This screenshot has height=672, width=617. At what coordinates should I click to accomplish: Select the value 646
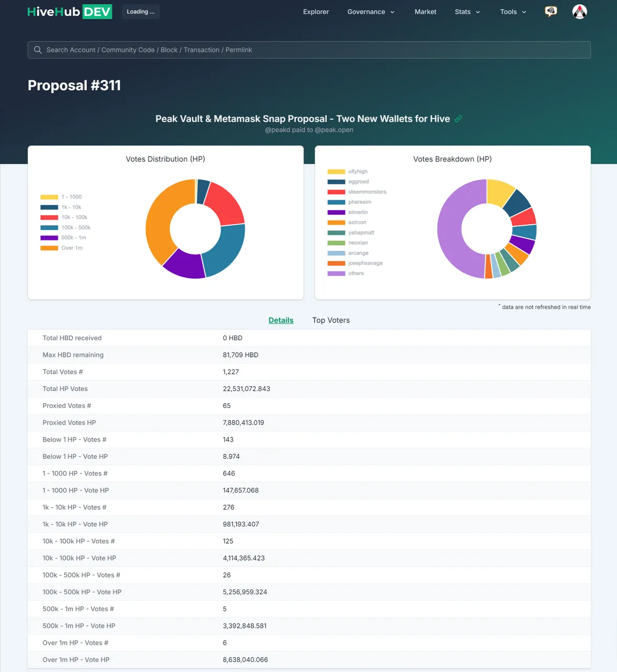pos(229,474)
